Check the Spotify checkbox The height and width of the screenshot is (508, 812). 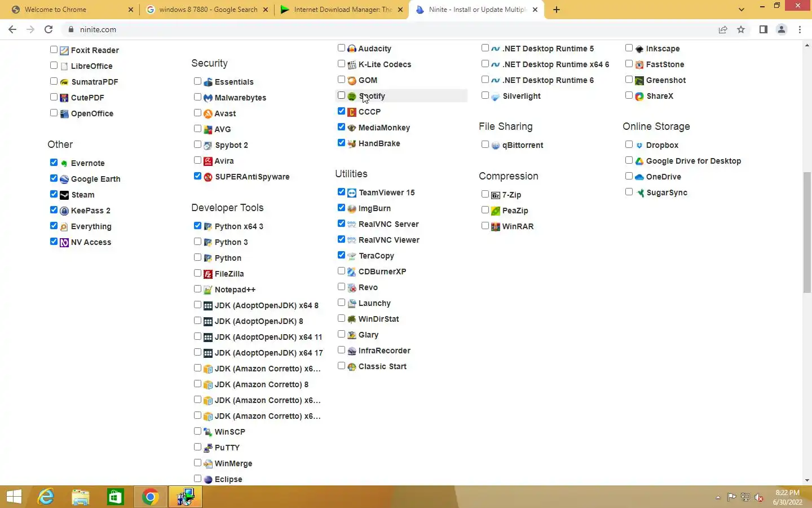tap(341, 95)
